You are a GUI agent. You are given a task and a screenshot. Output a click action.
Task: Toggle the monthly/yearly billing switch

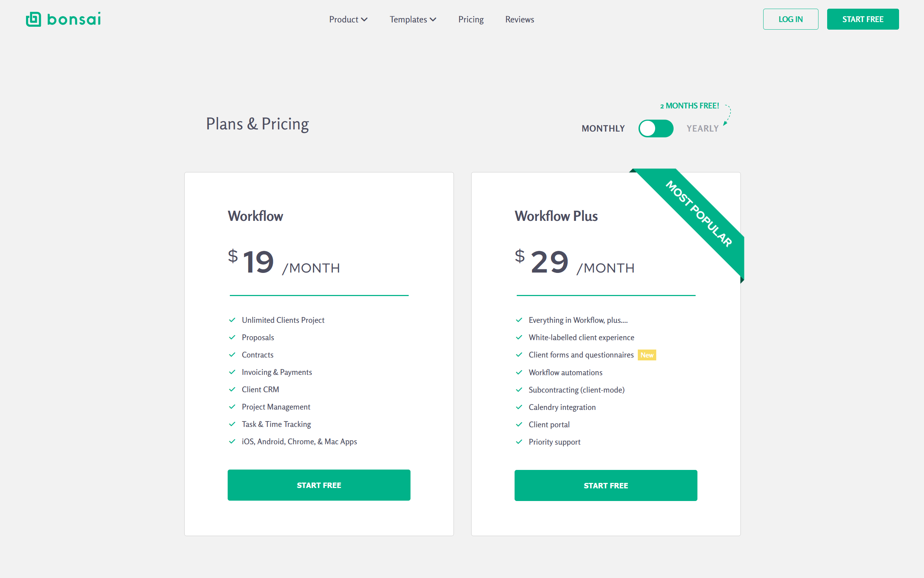pos(656,128)
